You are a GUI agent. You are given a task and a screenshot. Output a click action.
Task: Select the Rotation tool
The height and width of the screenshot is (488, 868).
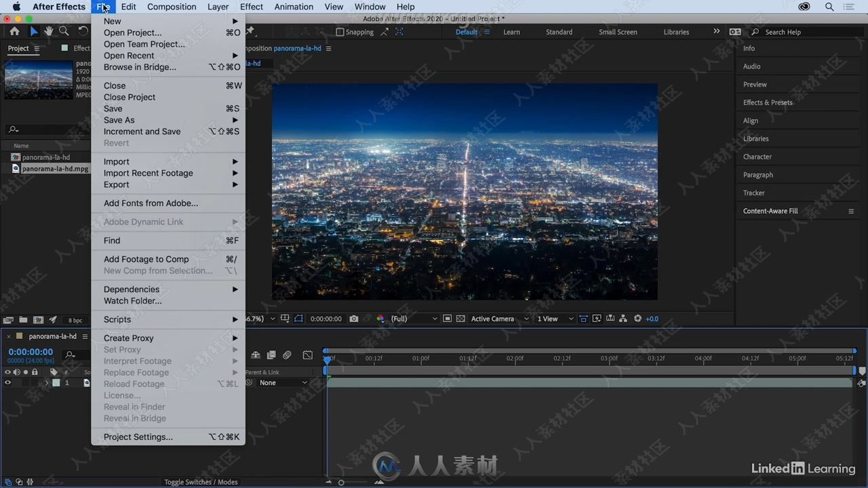pyautogui.click(x=83, y=31)
